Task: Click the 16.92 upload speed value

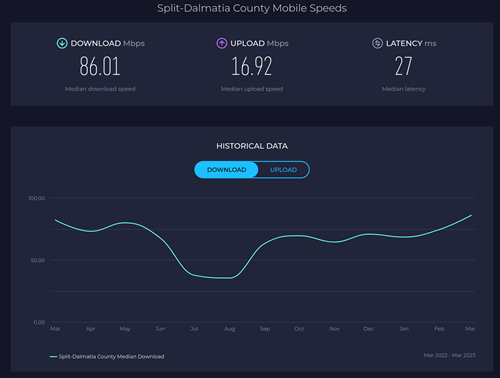Action: tap(252, 66)
